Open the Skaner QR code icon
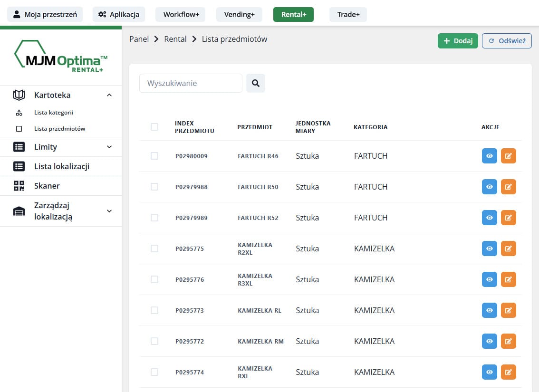This screenshot has width=539, height=392. [19, 186]
